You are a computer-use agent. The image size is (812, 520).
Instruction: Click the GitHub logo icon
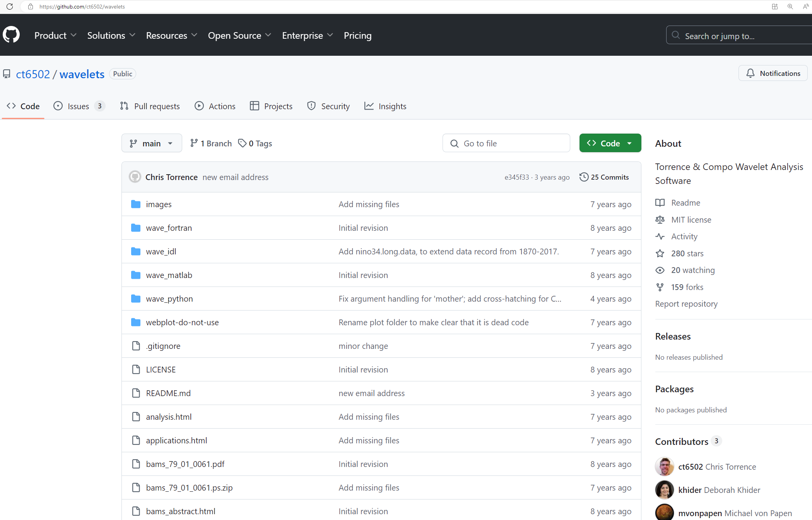(11, 35)
